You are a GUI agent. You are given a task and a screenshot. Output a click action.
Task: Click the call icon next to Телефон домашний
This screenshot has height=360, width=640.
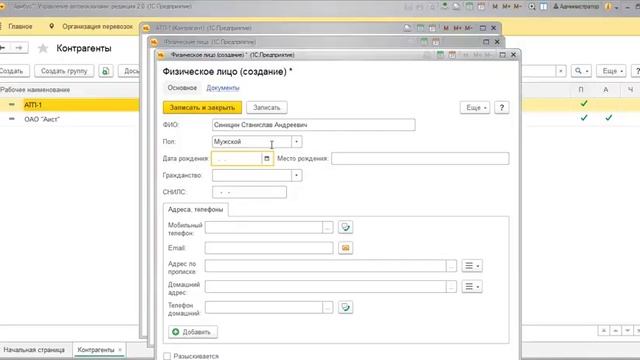[345, 307]
